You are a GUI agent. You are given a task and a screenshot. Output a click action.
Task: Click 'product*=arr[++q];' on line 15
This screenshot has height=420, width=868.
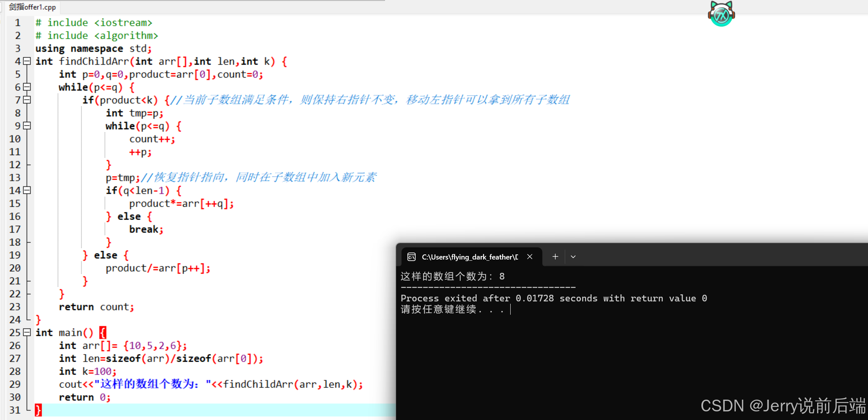click(181, 204)
